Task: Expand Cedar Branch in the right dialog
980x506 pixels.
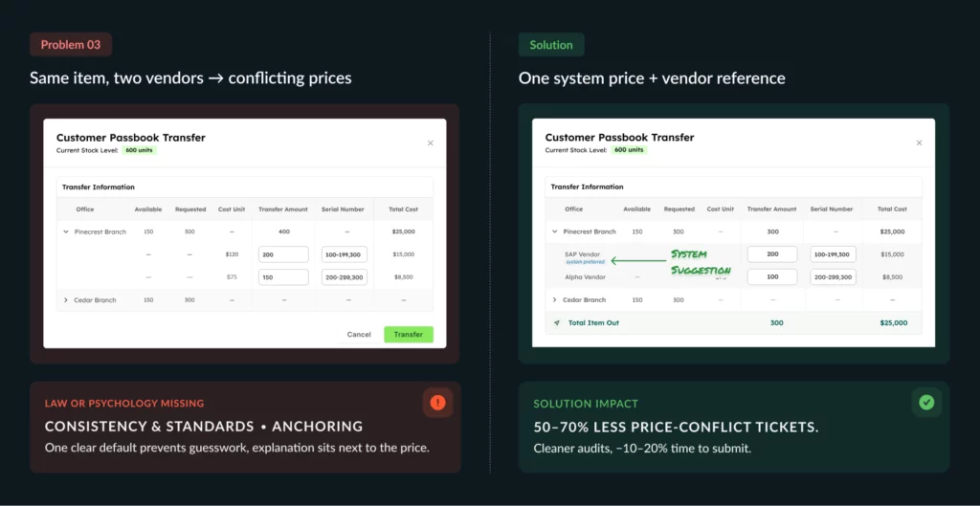Action: (x=555, y=300)
